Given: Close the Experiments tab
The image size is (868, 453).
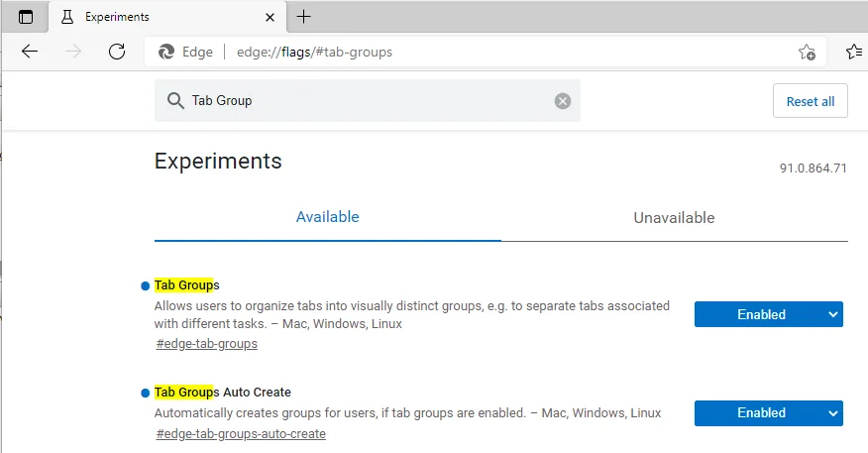Looking at the screenshot, I should [x=270, y=17].
